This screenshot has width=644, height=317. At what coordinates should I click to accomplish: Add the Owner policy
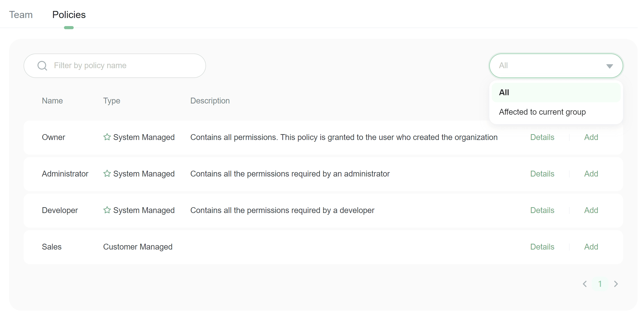tap(591, 137)
